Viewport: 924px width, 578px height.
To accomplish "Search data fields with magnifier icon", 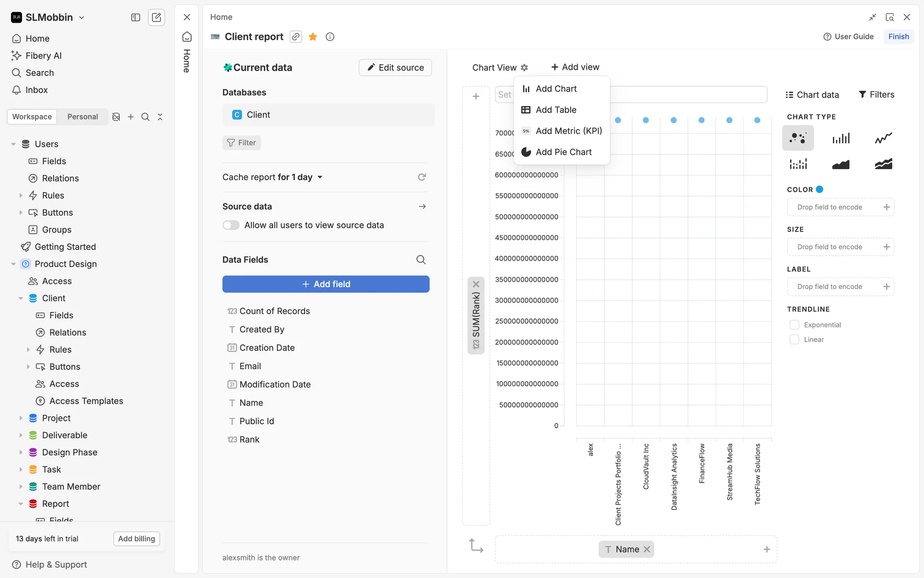I will pyautogui.click(x=421, y=260).
